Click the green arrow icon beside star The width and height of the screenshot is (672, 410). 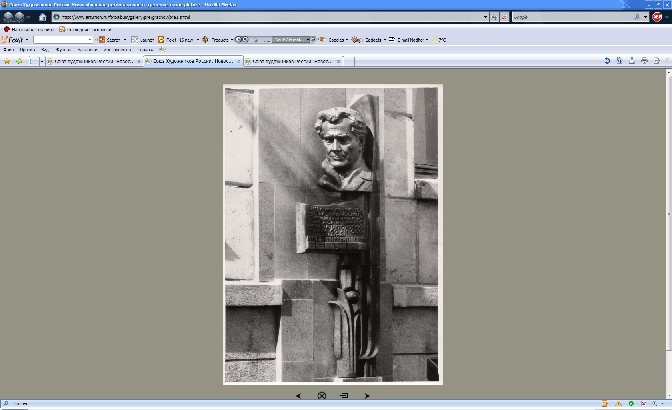pyautogui.click(x=19, y=61)
